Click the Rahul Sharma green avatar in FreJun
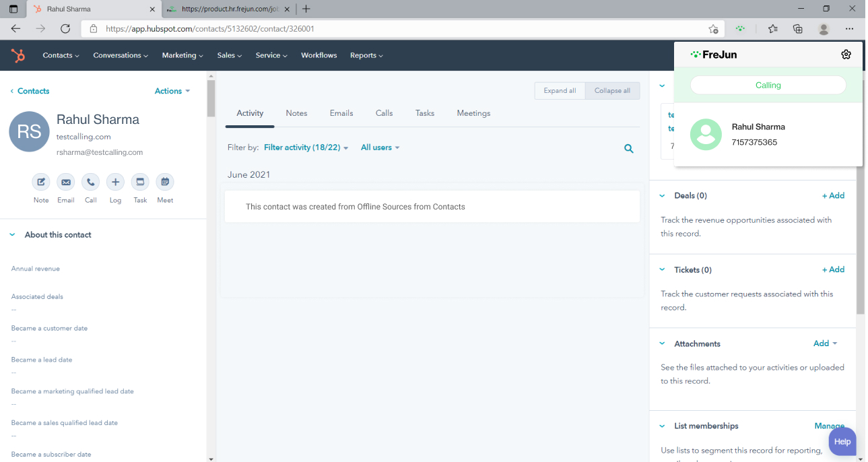Viewport: 868px width, 462px height. pos(706,135)
